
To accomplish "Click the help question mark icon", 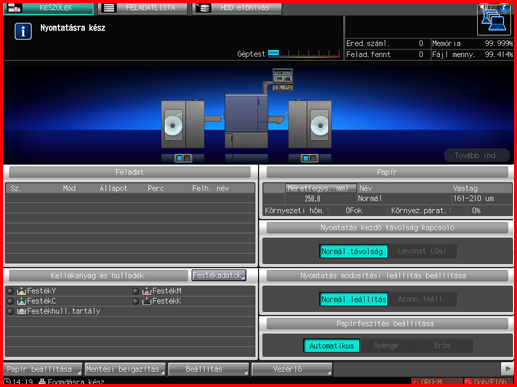I will (504, 7).
